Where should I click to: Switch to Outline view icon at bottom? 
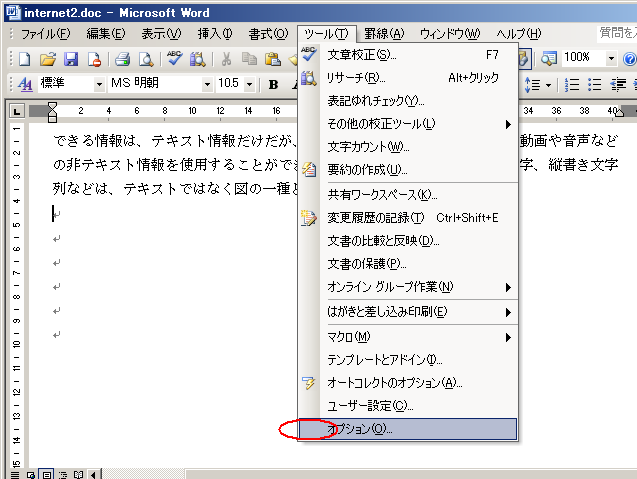[63, 475]
